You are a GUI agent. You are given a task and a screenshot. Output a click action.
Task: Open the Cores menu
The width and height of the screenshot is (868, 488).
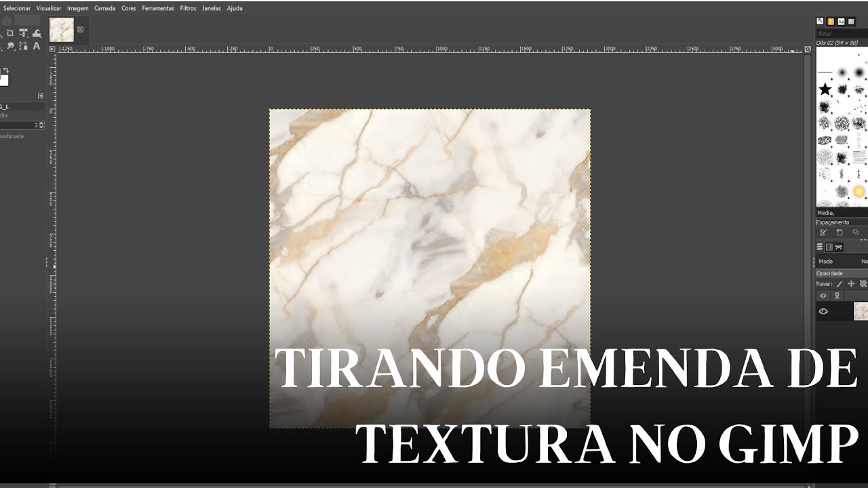coord(129,8)
